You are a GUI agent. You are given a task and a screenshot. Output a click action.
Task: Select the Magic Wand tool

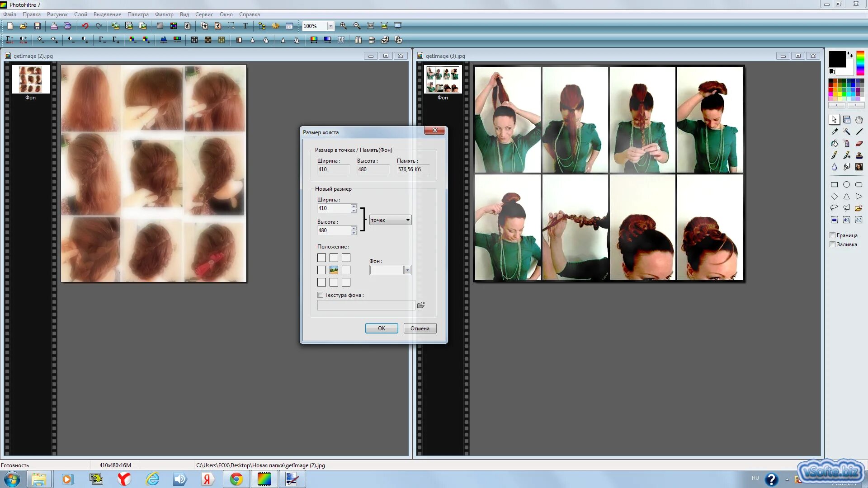(x=846, y=131)
